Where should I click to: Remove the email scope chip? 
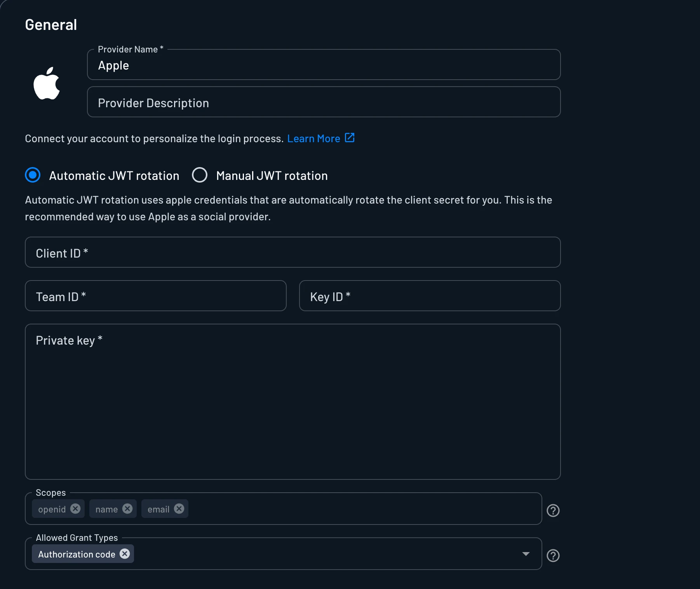click(179, 509)
